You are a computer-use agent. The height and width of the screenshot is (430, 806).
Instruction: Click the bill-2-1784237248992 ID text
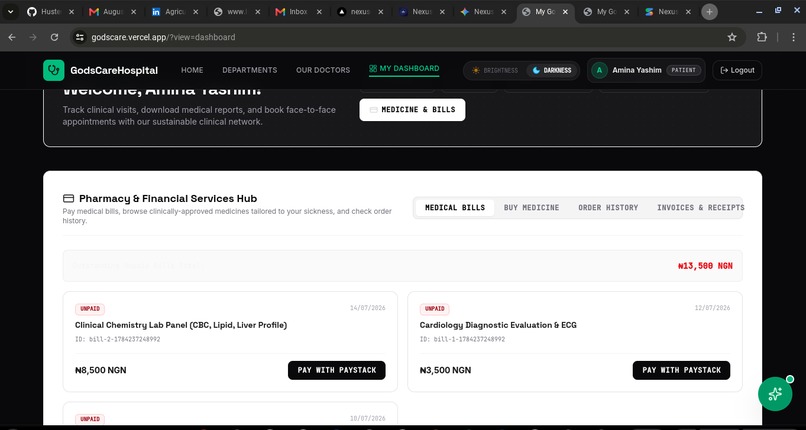[118, 340]
